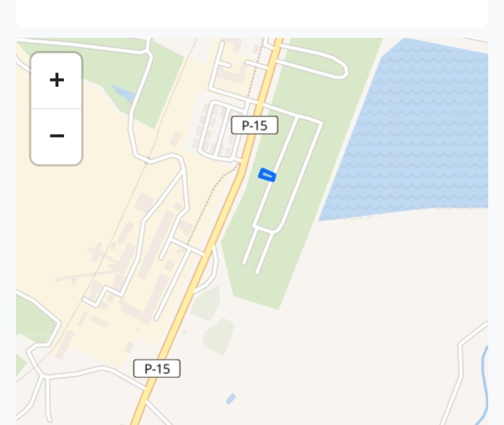This screenshot has width=504, height=425.
Task: Zoom out with the minus button
Action: click(57, 136)
